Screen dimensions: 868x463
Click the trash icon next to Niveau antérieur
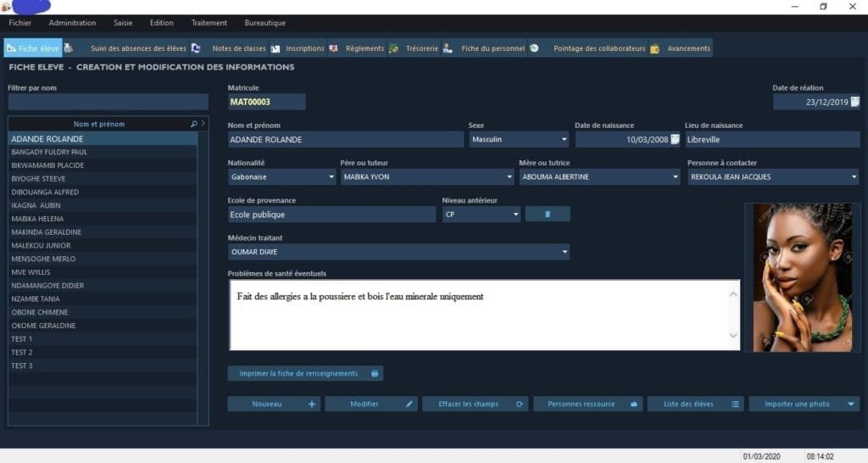pos(547,215)
